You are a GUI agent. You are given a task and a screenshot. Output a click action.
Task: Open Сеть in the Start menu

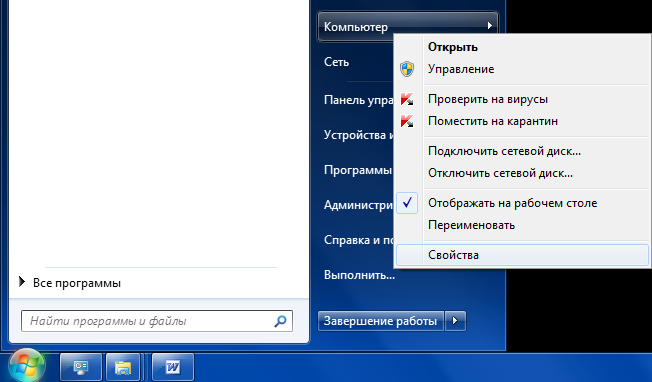(x=336, y=62)
